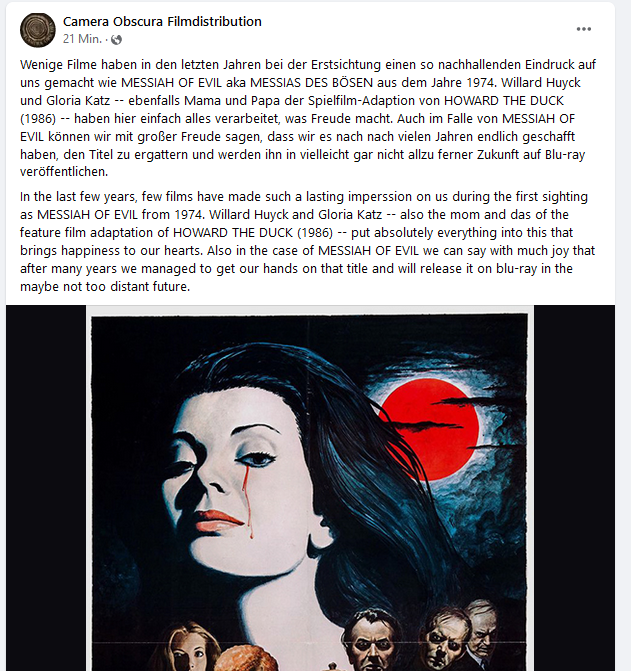
Task: Click the black margin left of the poster
Action: pyautogui.click(x=46, y=488)
